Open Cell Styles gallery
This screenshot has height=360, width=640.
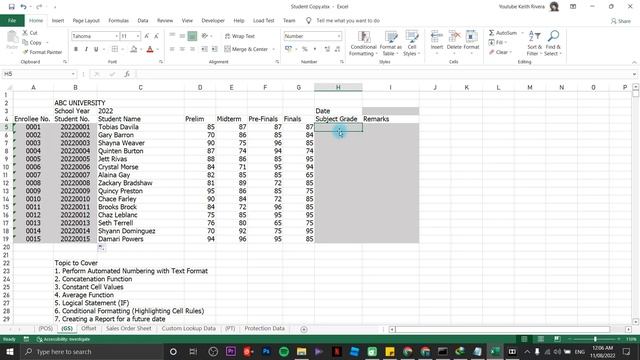click(411, 43)
